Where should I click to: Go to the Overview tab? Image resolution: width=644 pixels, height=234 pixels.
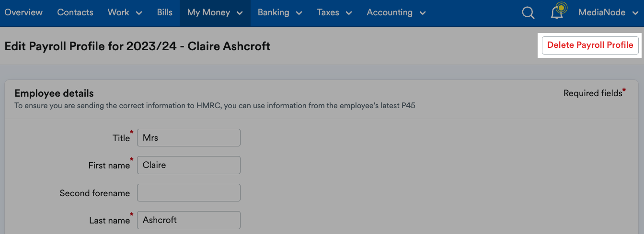23,13
